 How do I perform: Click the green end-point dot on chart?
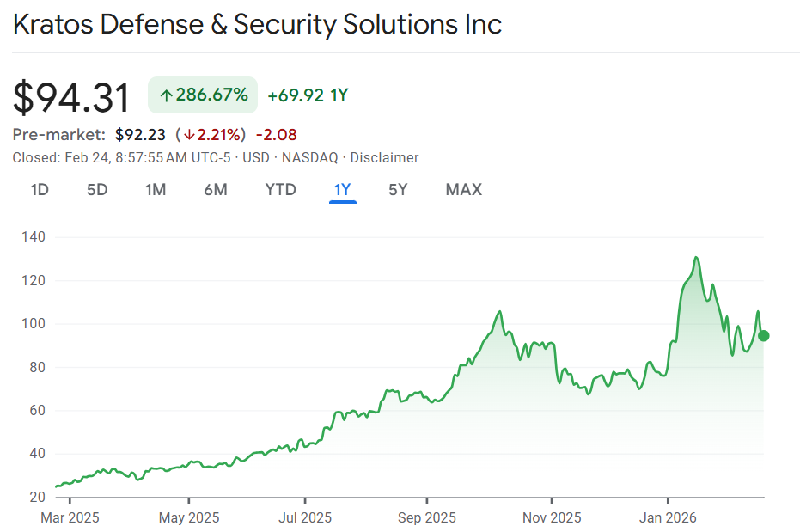tap(763, 336)
